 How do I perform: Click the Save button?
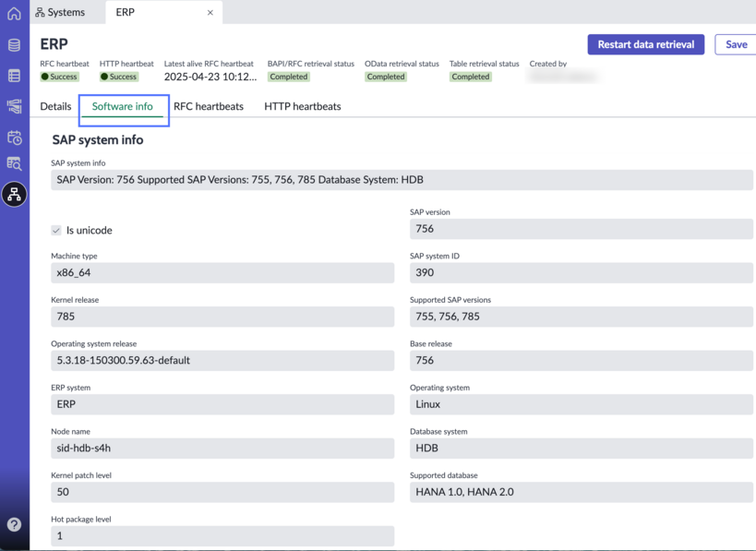pos(736,44)
